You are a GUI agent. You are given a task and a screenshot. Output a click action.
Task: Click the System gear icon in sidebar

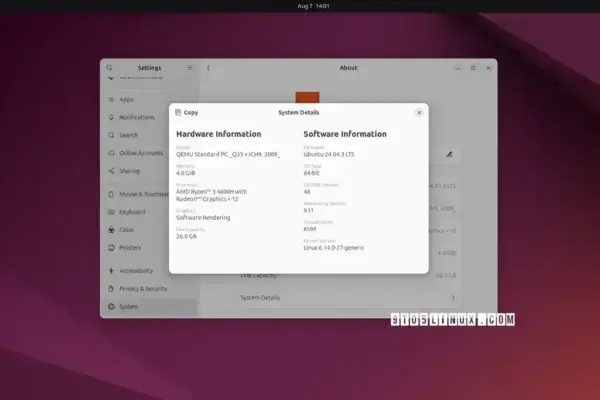pyautogui.click(x=111, y=307)
